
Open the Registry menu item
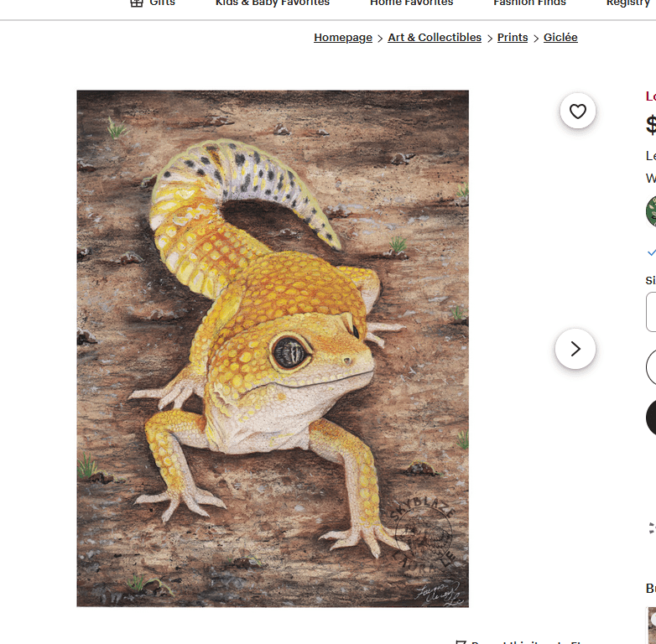pyautogui.click(x=629, y=3)
